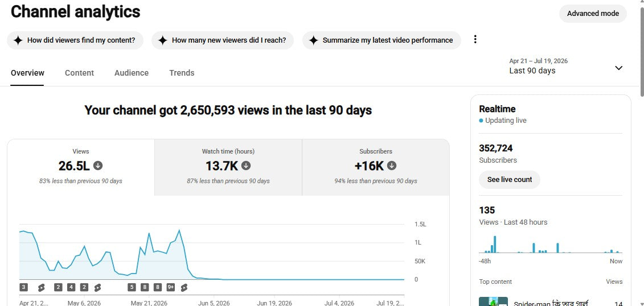Select the Watch time (hours) metric card
This screenshot has width=644, height=306.
(x=228, y=167)
